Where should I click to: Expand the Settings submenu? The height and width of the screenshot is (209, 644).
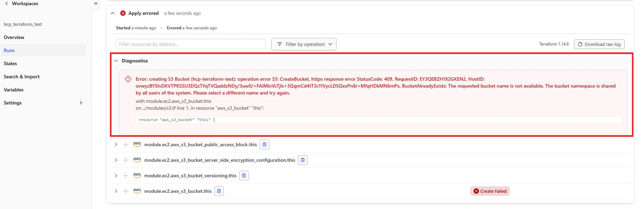coord(43,103)
